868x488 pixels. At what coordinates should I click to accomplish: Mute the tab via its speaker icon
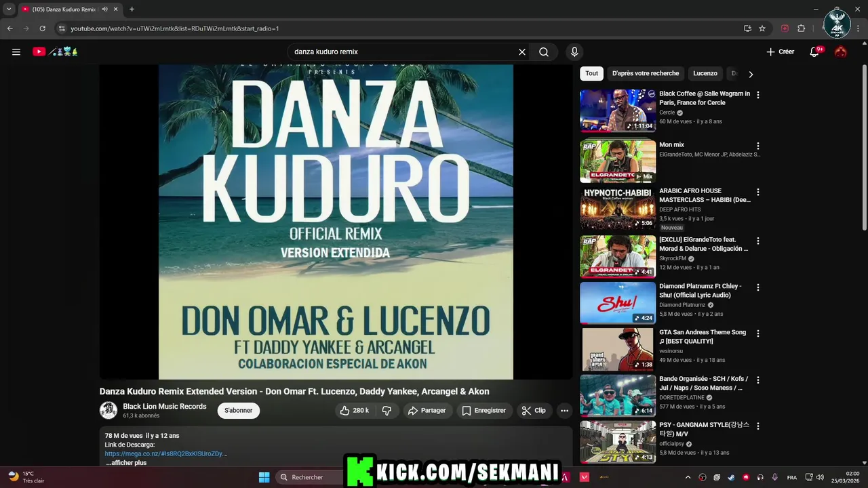[x=105, y=9]
